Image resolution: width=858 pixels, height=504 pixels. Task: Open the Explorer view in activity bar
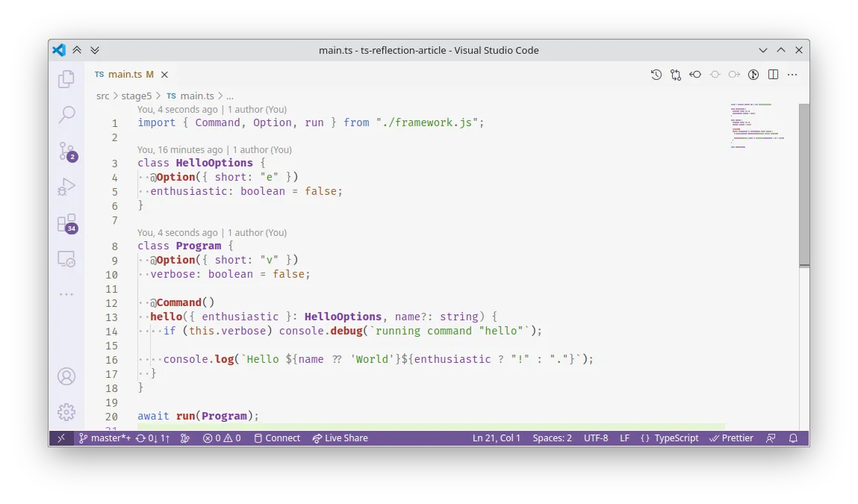66,79
